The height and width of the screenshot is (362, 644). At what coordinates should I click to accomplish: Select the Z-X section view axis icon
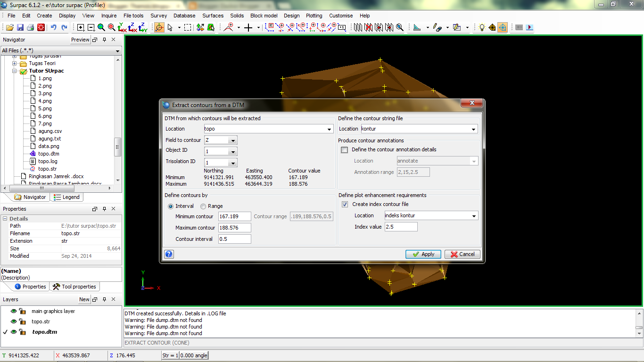point(132,27)
